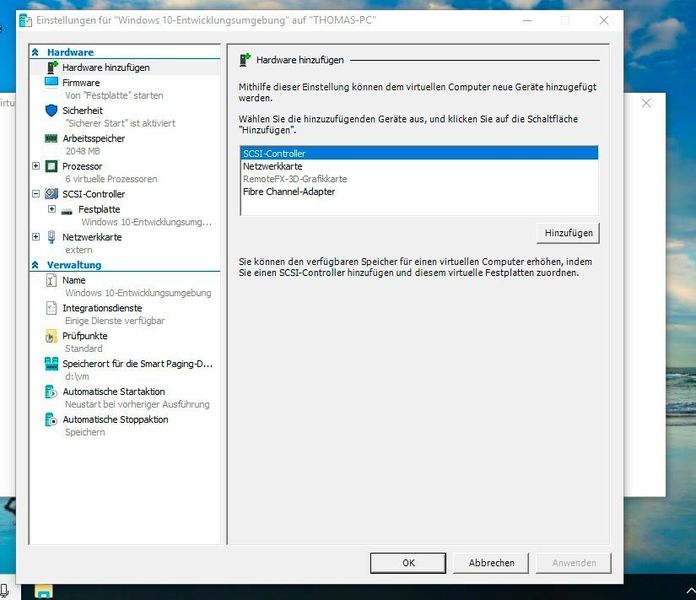Click the Hardware section header
696x600 pixels.
pyautogui.click(x=70, y=52)
